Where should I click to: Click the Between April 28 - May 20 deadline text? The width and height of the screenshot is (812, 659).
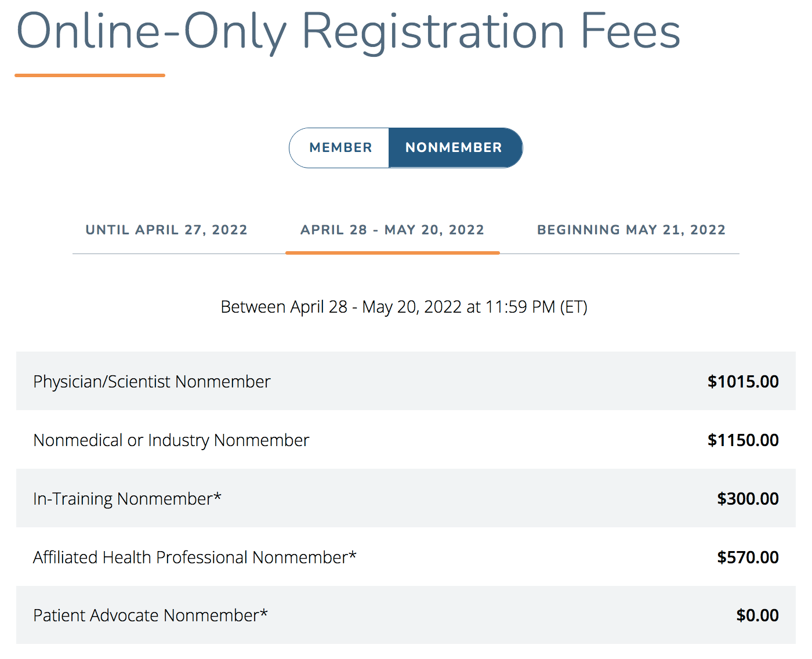pyautogui.click(x=404, y=306)
